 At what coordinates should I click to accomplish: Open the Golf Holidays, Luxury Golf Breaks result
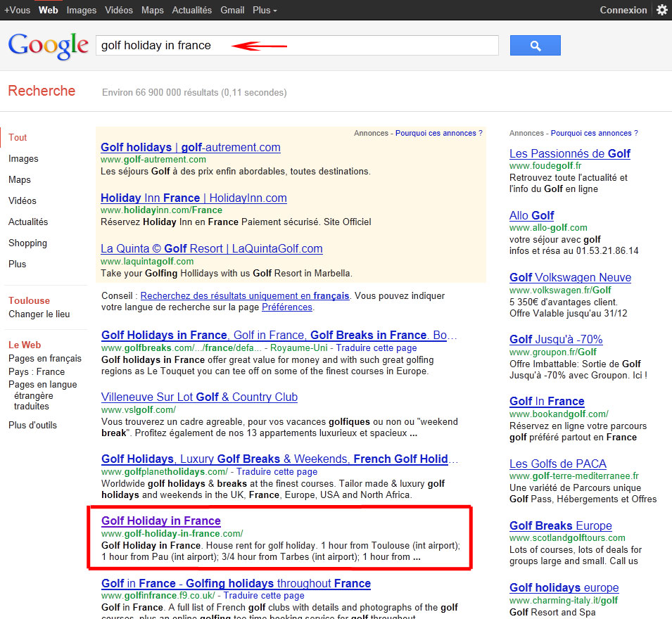pyautogui.click(x=279, y=459)
